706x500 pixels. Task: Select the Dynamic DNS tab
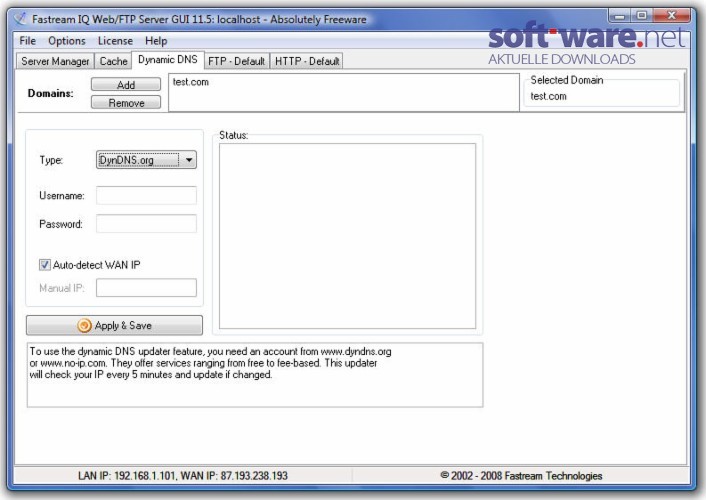167,60
